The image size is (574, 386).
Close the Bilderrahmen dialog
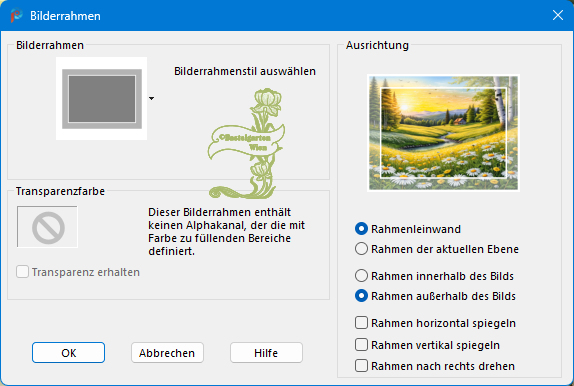[558, 15]
